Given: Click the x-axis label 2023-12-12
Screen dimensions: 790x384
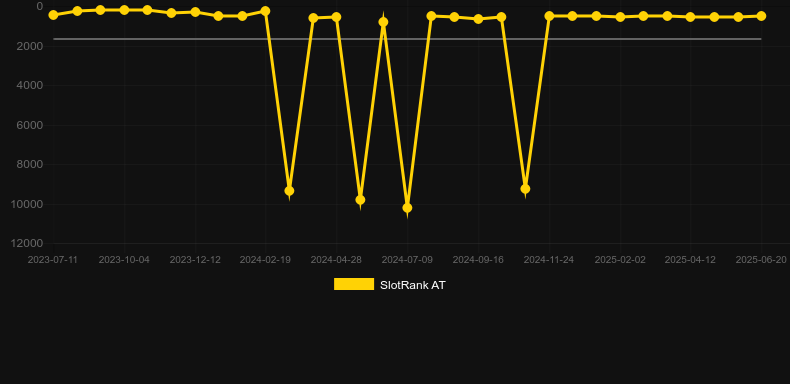Looking at the screenshot, I should pyautogui.click(x=195, y=260).
